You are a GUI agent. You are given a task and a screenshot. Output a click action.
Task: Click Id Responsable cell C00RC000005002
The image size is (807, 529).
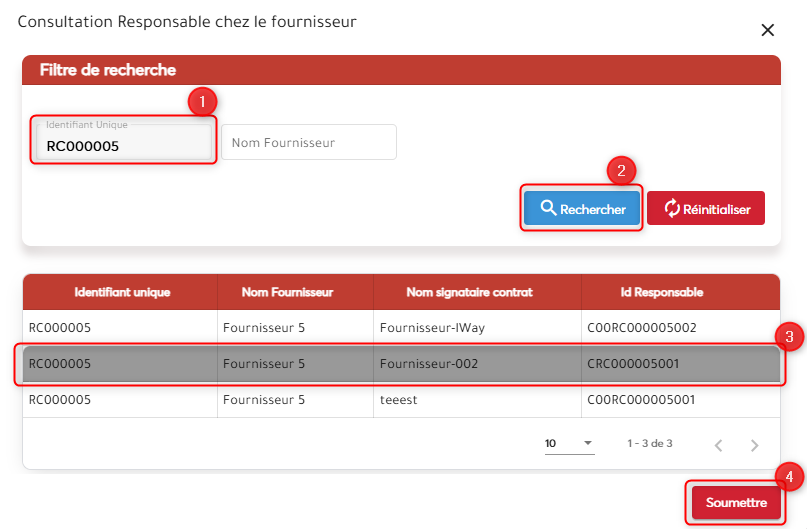[640, 327]
